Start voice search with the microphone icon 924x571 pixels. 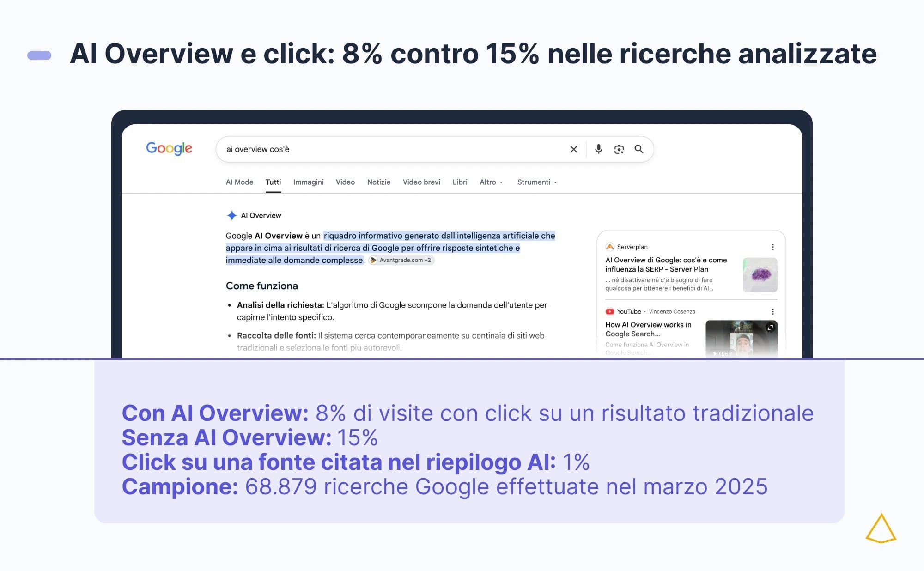tap(598, 149)
